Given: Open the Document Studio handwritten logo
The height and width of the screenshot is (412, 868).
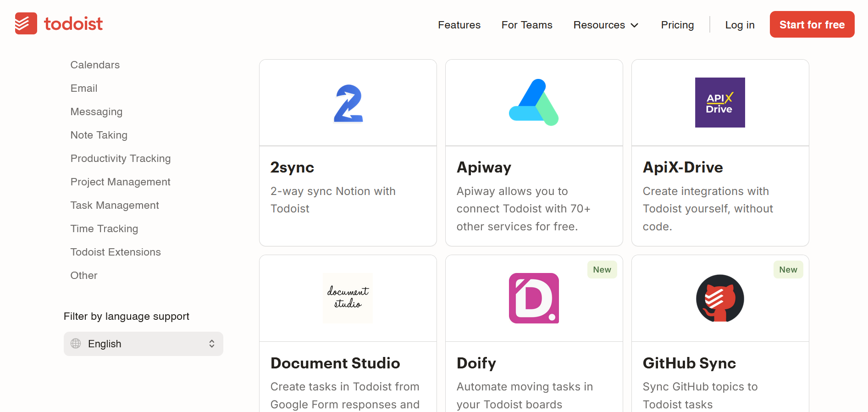Looking at the screenshot, I should (348, 298).
